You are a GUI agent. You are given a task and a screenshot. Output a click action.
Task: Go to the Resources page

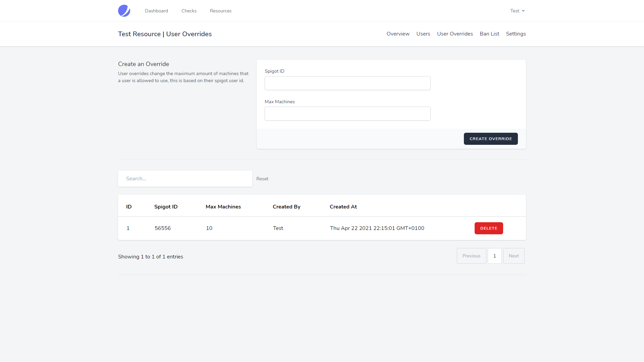coord(220,11)
